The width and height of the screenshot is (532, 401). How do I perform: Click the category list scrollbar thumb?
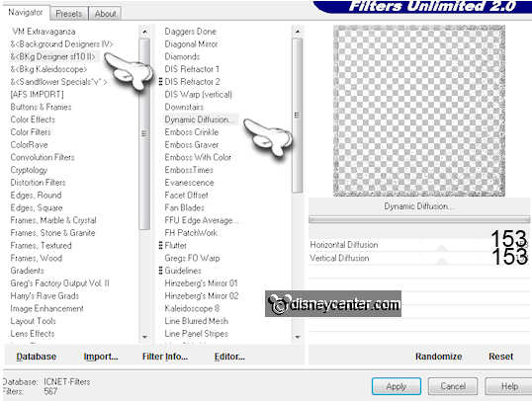145,134
